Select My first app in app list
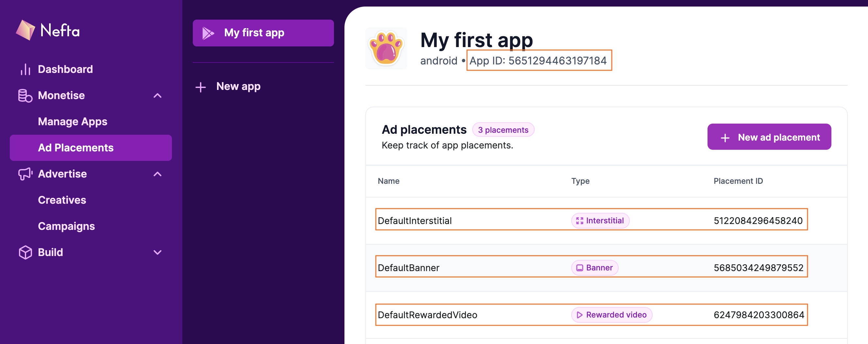The height and width of the screenshot is (344, 868). coord(263,33)
